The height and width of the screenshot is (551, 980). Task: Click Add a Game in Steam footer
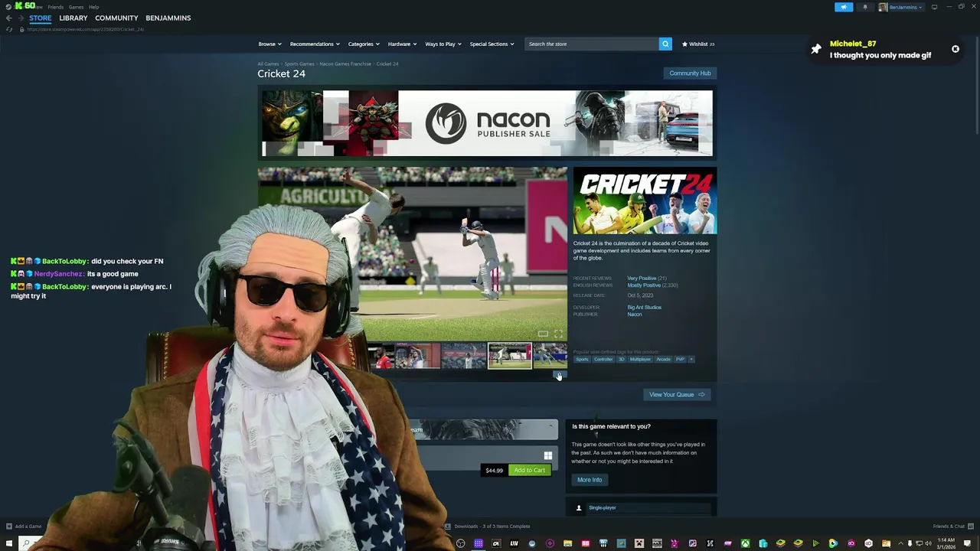point(24,527)
